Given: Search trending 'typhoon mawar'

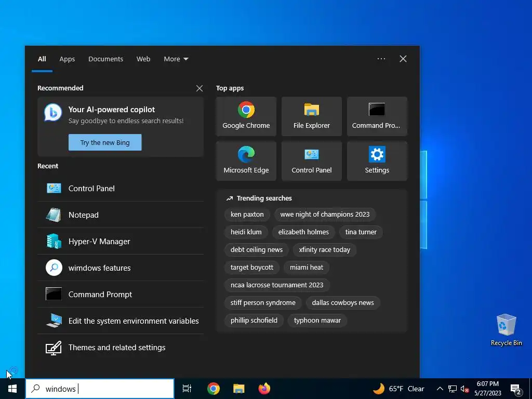Looking at the screenshot, I should pyautogui.click(x=317, y=320).
